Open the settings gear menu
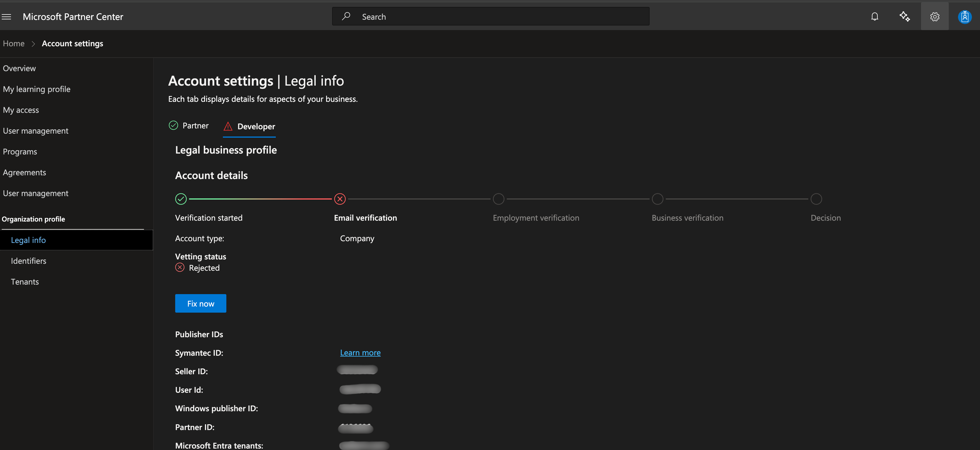Screen dimensions: 980x450 click(935, 16)
